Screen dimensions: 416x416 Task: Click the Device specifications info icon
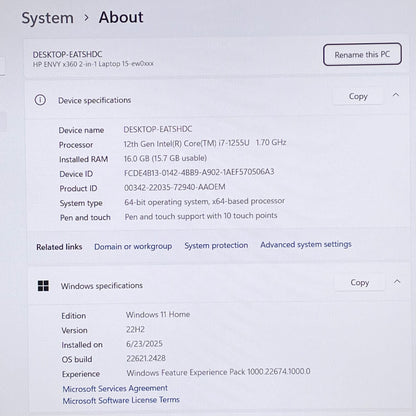[x=40, y=100]
